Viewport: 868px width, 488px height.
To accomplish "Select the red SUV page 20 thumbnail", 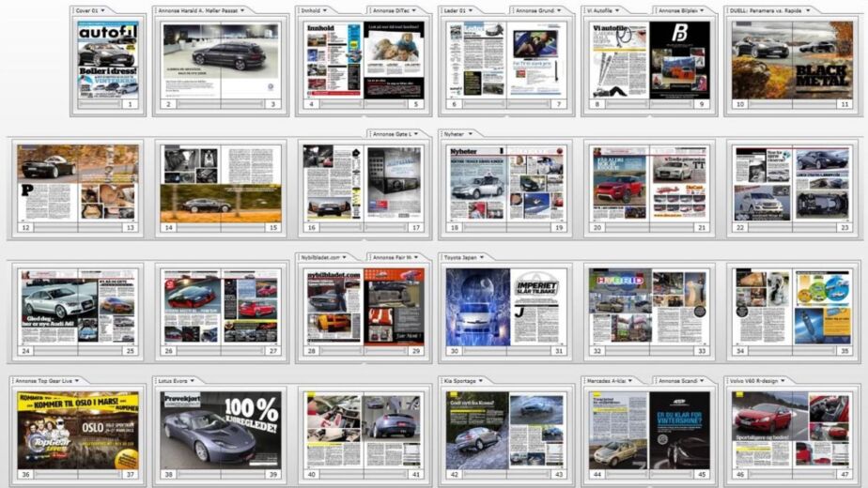I will click(619, 183).
